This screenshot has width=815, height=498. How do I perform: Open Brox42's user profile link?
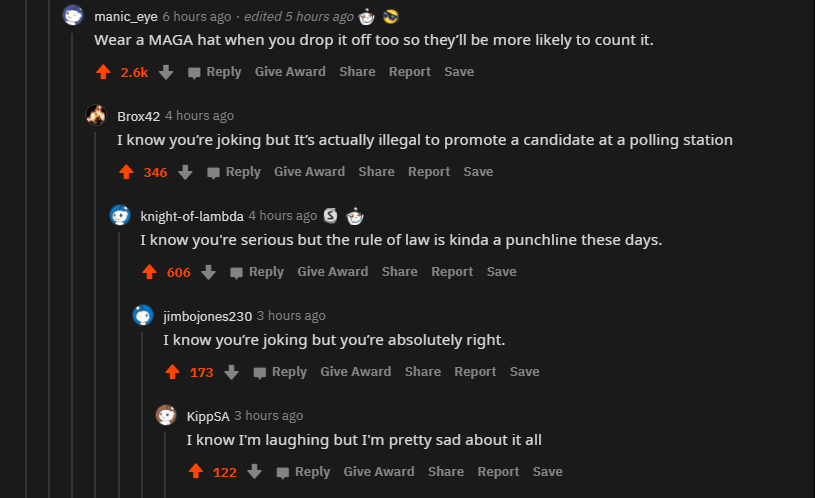tap(138, 116)
